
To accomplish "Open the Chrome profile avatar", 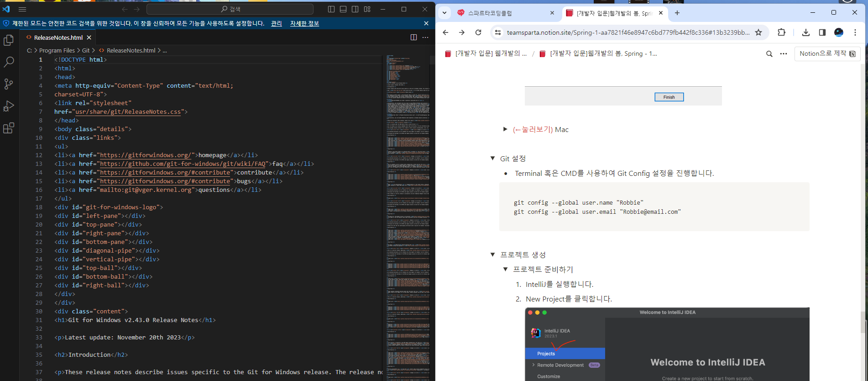I will (x=839, y=32).
